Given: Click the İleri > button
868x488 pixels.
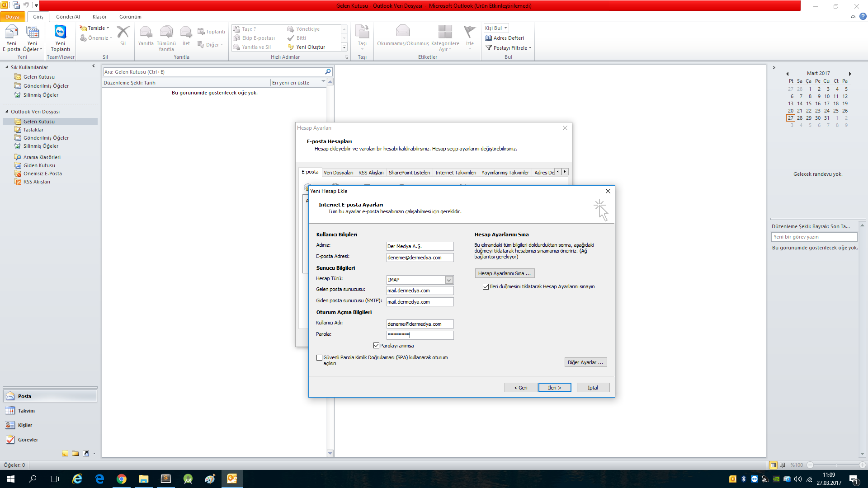Looking at the screenshot, I should [555, 388].
